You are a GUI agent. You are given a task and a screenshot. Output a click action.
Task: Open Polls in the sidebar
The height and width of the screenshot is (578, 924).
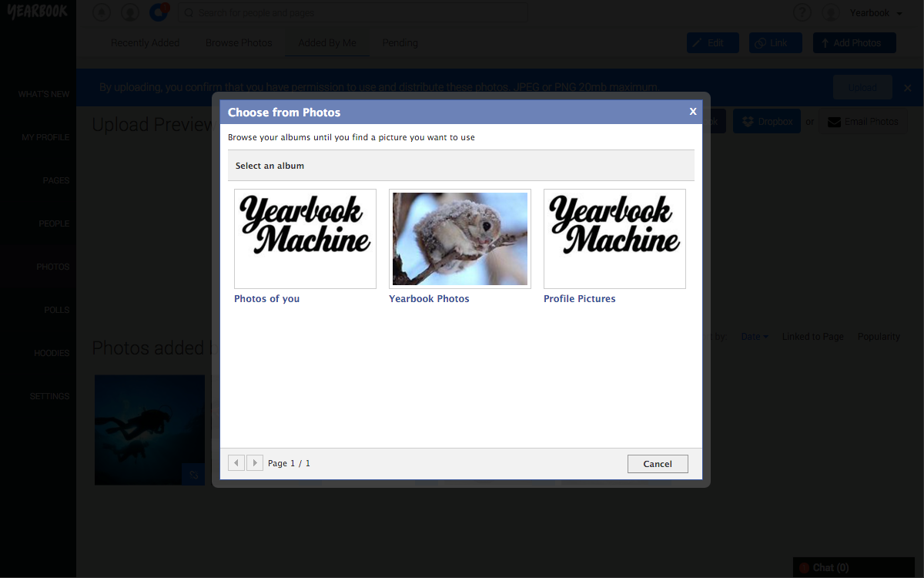pos(57,310)
